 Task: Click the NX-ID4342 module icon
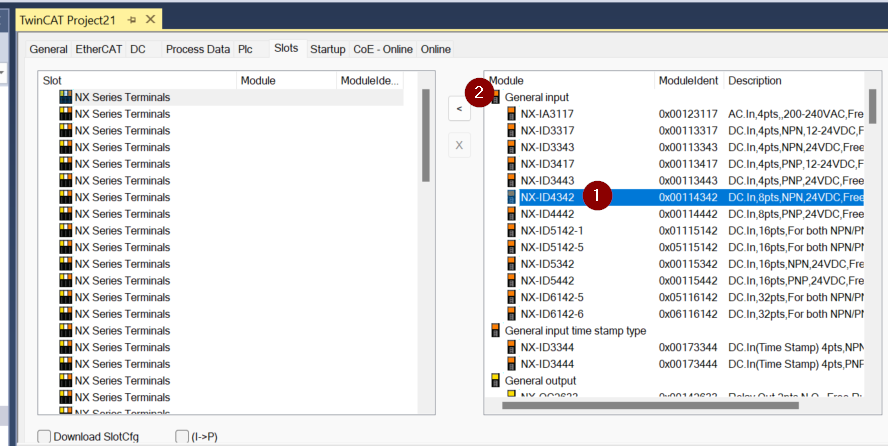(511, 198)
